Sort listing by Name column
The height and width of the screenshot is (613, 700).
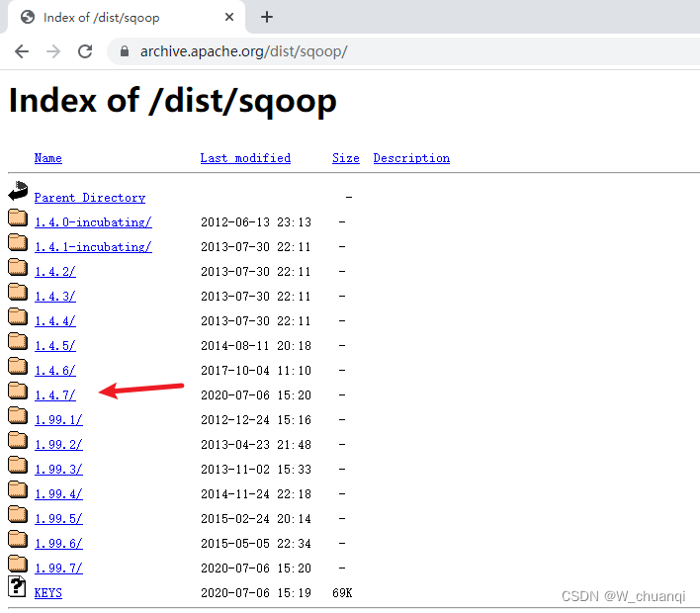coord(48,158)
